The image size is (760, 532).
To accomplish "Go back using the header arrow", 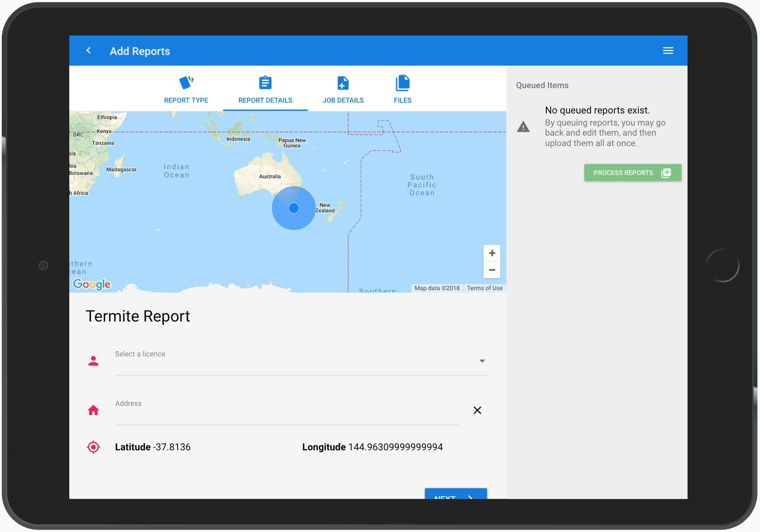I will tap(89, 51).
